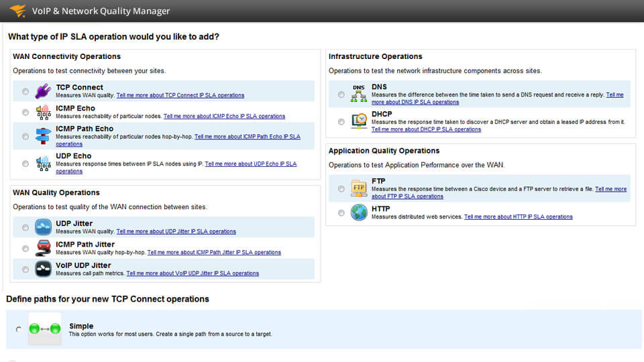The height and width of the screenshot is (362, 644).
Task: Open 'Tell me more about VoIP UDP Jitter' link
Action: pyautogui.click(x=193, y=274)
